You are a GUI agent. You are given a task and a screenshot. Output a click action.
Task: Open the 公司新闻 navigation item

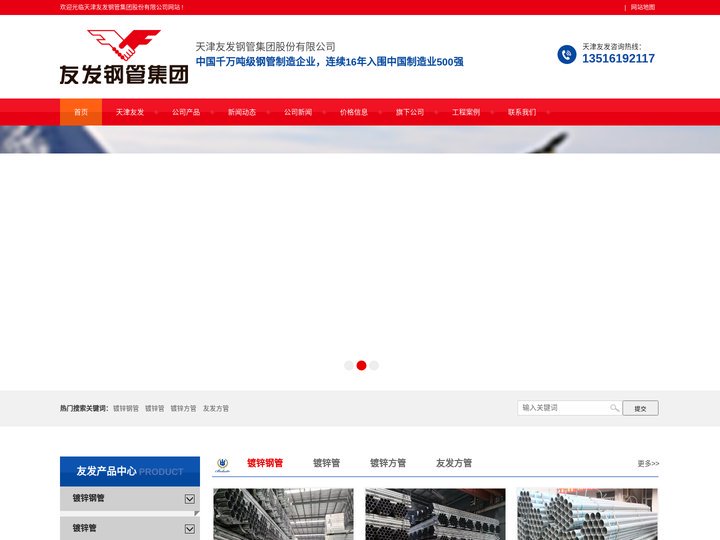298,112
